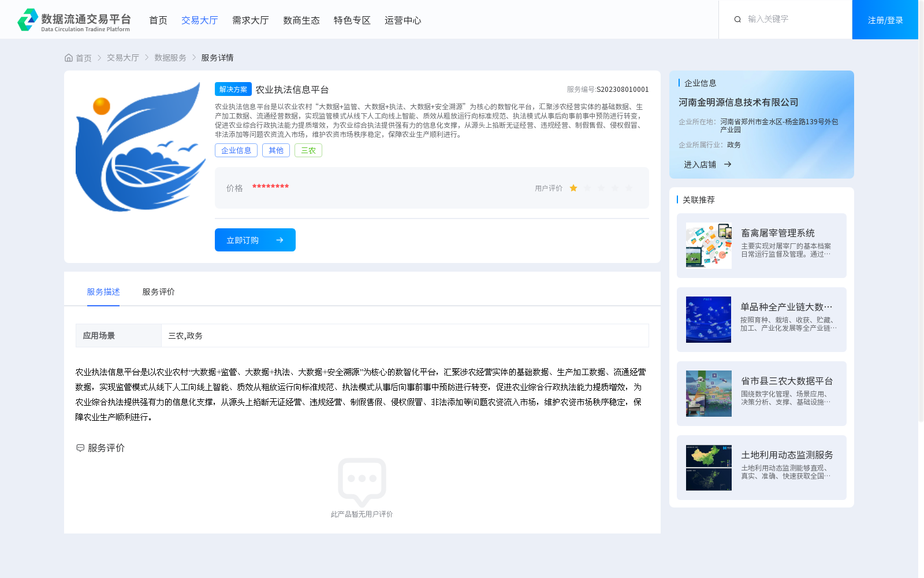The image size is (924, 578).
Task: Click the second rating star
Action: coord(587,188)
